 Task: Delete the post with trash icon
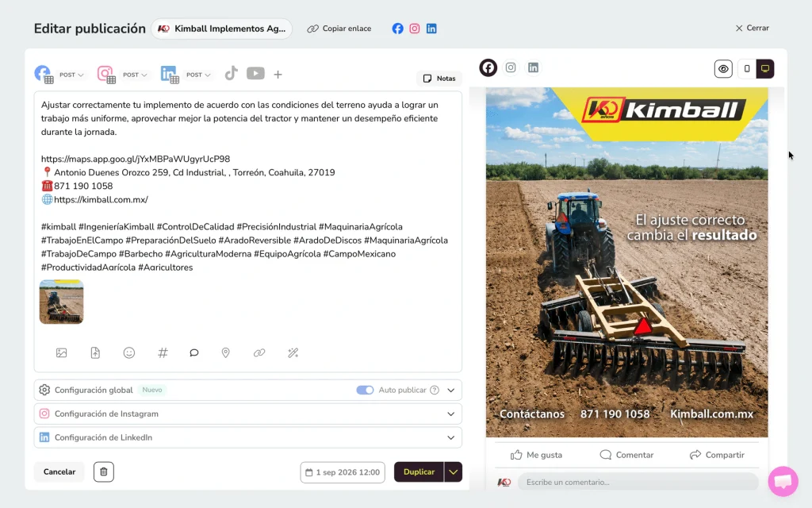104,471
